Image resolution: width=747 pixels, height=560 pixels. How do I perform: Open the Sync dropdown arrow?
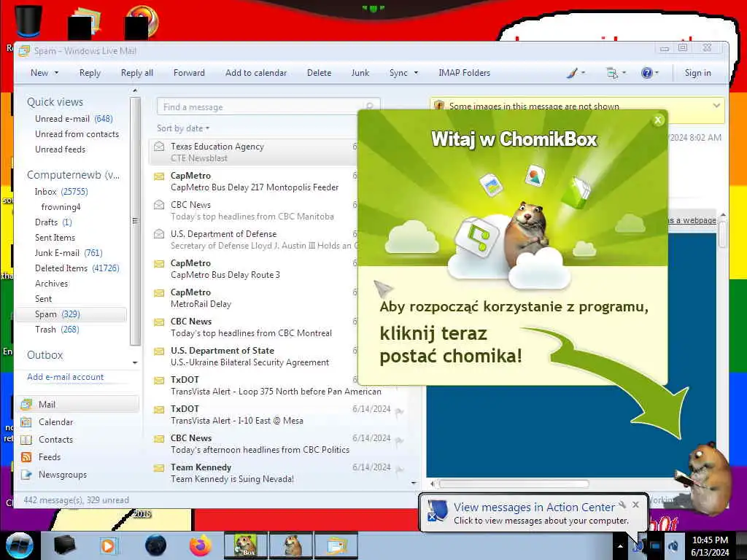click(x=416, y=73)
